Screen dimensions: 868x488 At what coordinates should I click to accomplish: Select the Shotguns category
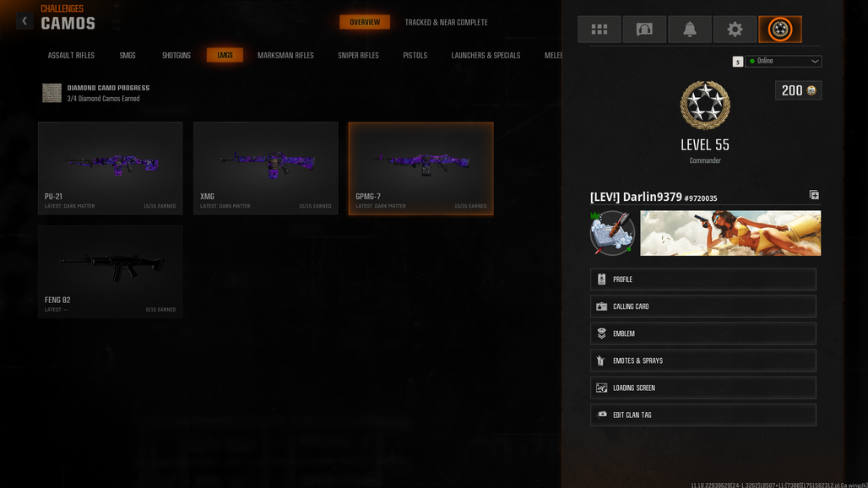[176, 56]
